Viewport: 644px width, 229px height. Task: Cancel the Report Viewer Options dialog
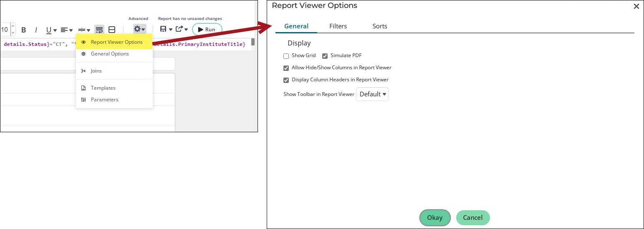click(473, 218)
